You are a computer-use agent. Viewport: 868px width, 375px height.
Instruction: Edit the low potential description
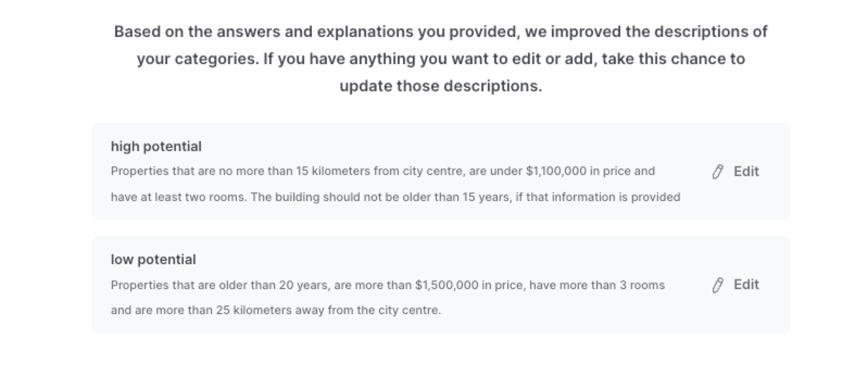pyautogui.click(x=735, y=285)
